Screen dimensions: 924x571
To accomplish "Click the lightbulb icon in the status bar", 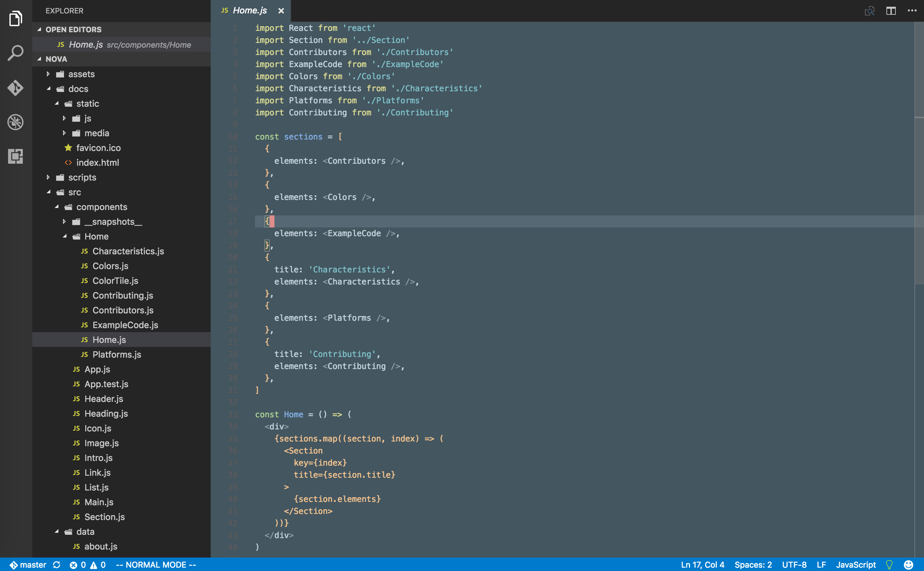I will point(890,565).
